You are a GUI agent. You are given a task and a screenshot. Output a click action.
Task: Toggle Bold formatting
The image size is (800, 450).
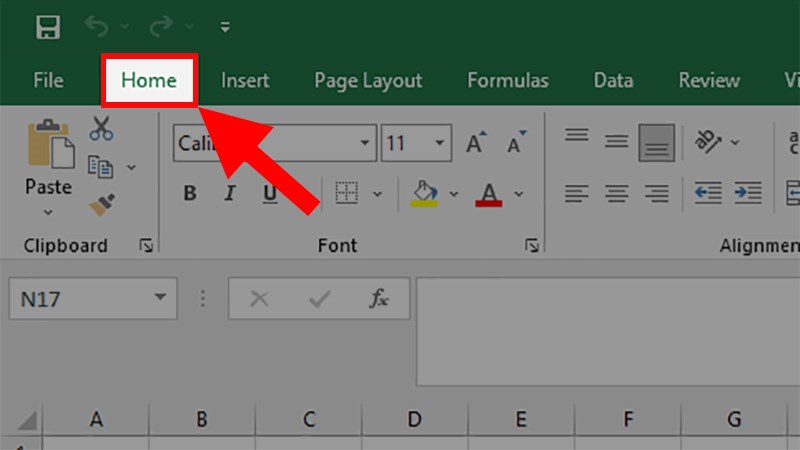click(190, 193)
